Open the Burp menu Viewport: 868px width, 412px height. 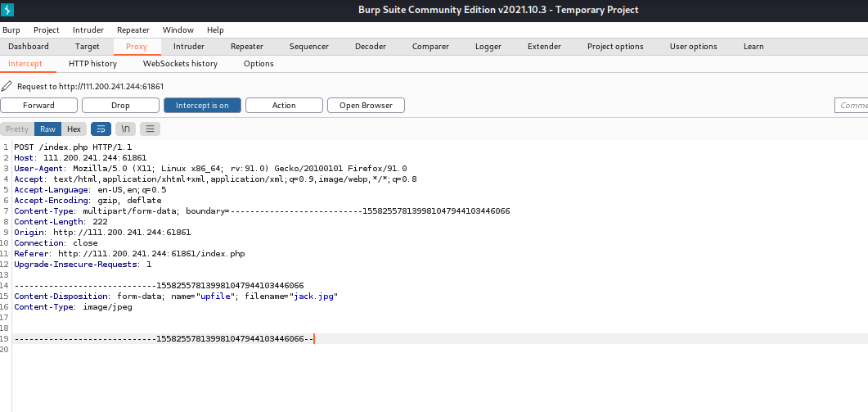[11, 30]
